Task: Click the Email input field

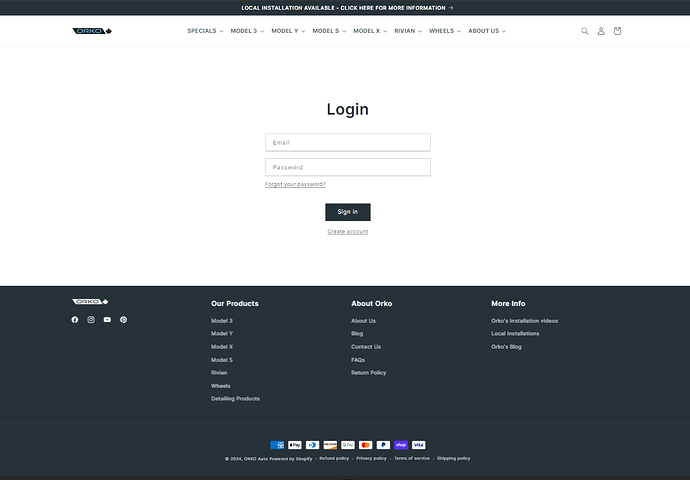Action: point(348,143)
